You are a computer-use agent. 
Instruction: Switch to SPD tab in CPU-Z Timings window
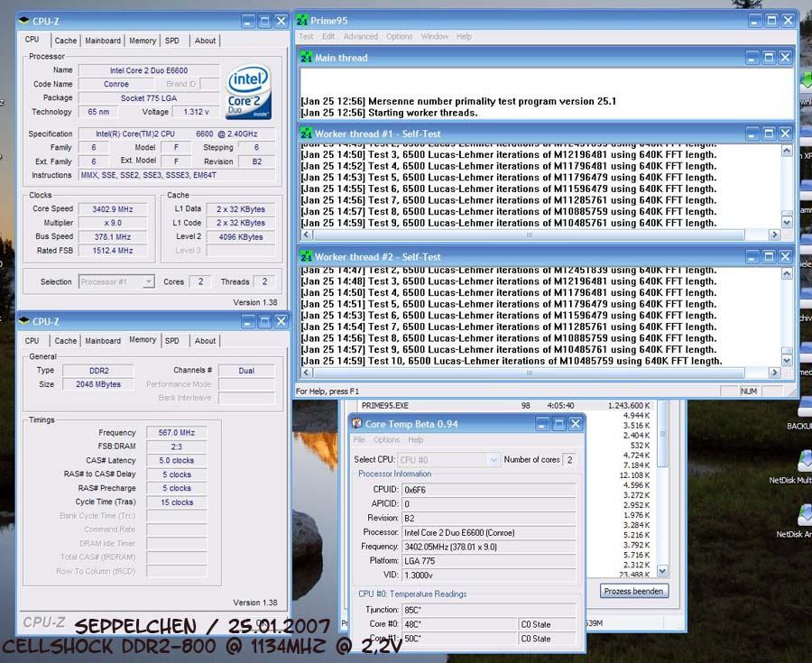[x=172, y=341]
